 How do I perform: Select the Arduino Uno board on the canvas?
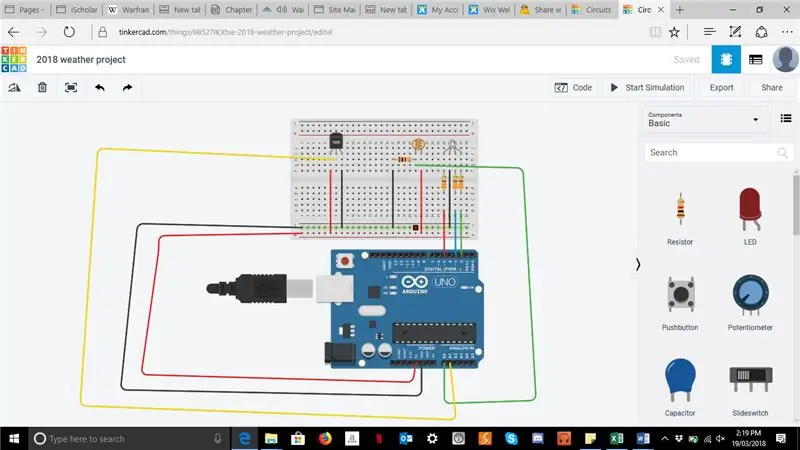407,309
